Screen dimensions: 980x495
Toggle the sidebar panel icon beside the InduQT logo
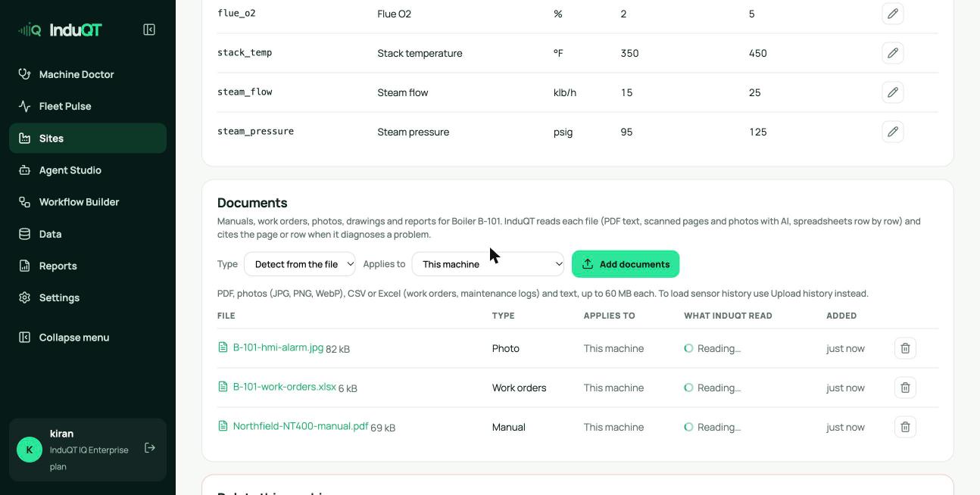[149, 30]
